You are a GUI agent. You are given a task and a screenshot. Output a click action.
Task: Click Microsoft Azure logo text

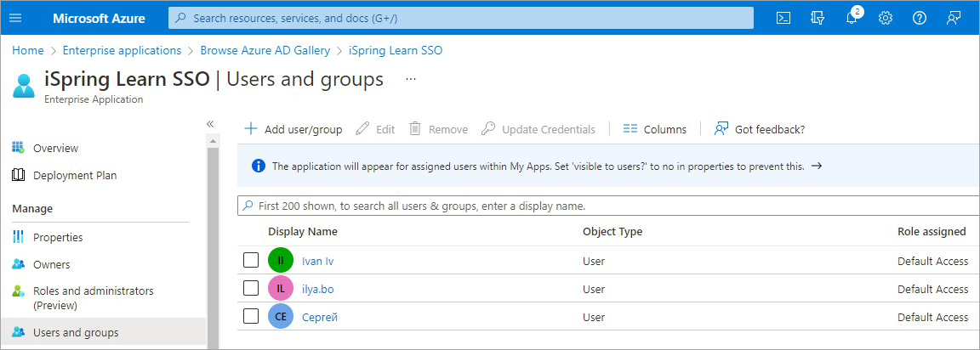[99, 18]
